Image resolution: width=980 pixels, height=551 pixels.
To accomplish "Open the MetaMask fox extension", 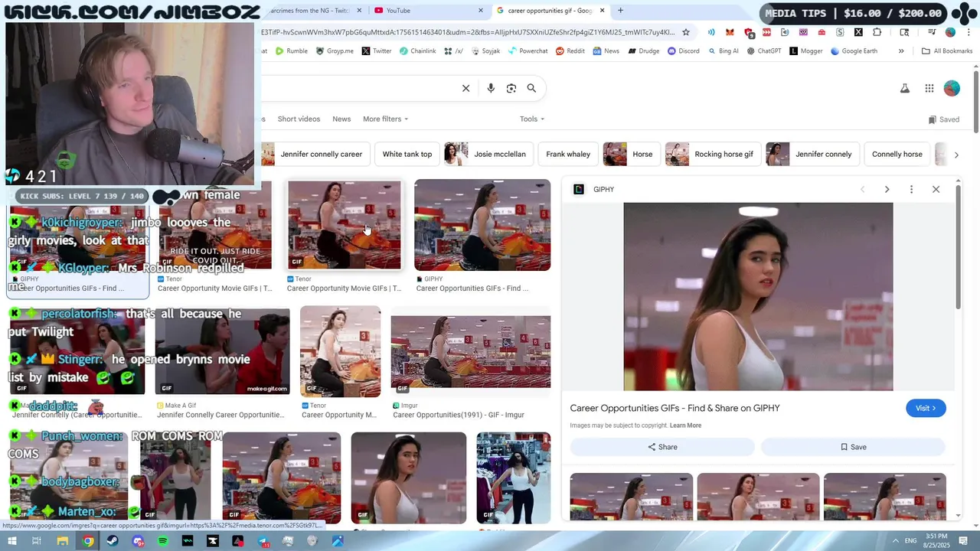I will tap(730, 32).
